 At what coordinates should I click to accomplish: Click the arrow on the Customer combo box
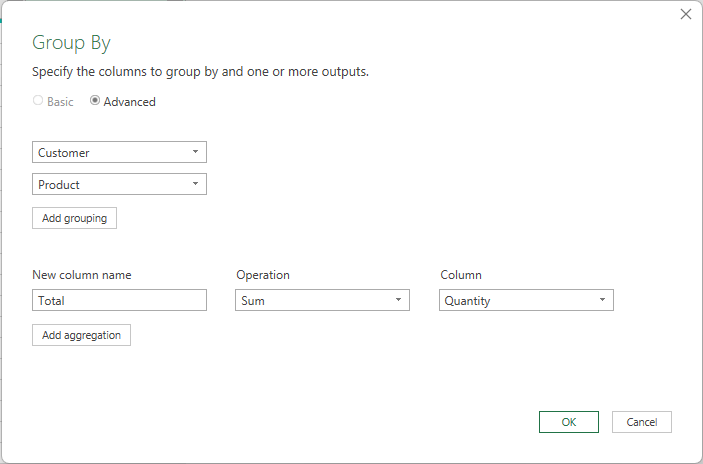point(195,152)
